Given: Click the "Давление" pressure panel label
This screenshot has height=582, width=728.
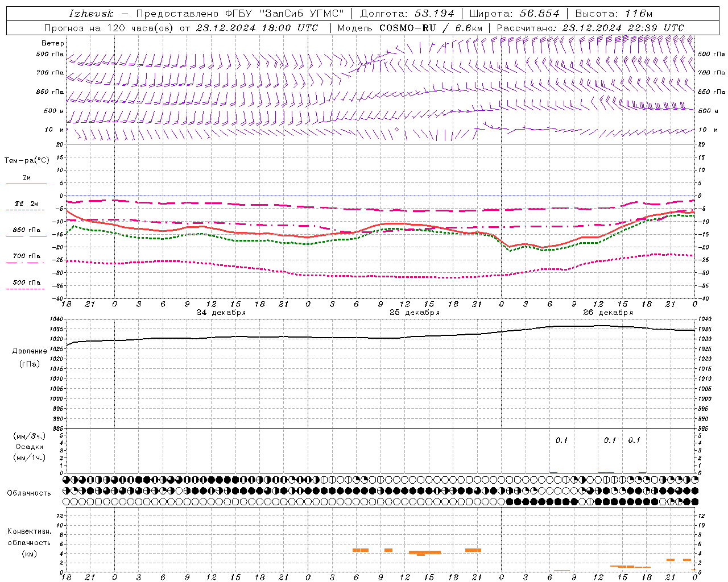Looking at the screenshot, I should (x=30, y=351).
